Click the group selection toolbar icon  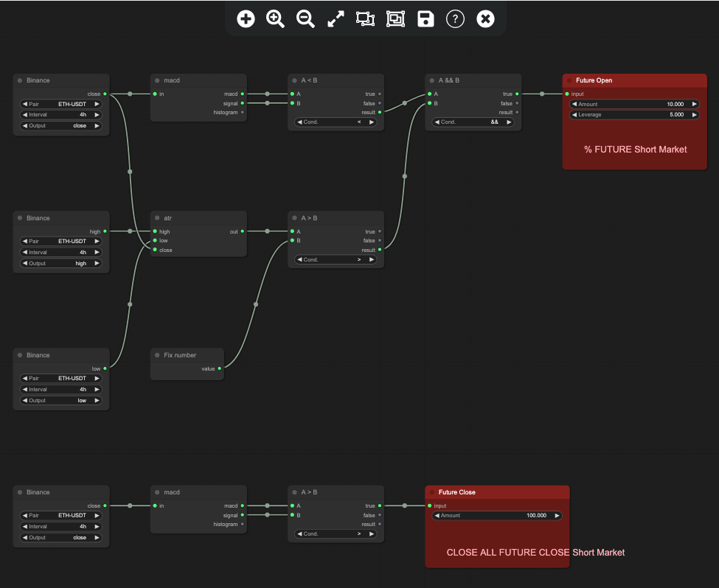tap(395, 18)
